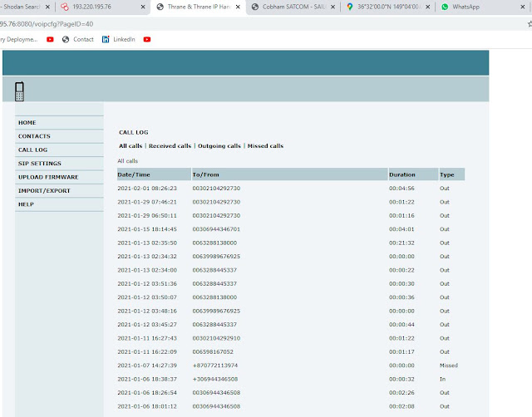
Task: Select number +870772113974
Action: pyautogui.click(x=215, y=365)
